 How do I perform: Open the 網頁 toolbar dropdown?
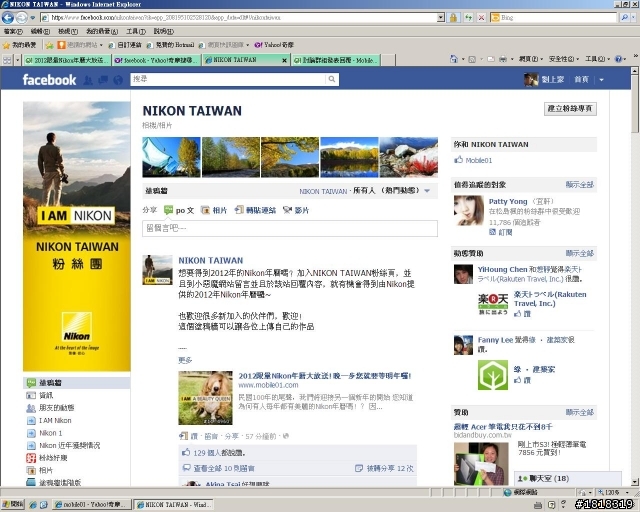pyautogui.click(x=531, y=59)
